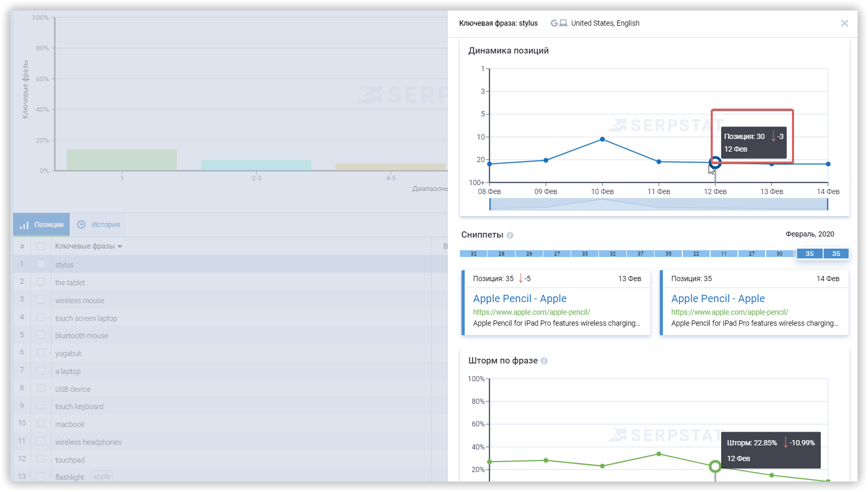Toggle the select-all checkbox in table header
The width and height of the screenshot is (868, 492).
41,246
